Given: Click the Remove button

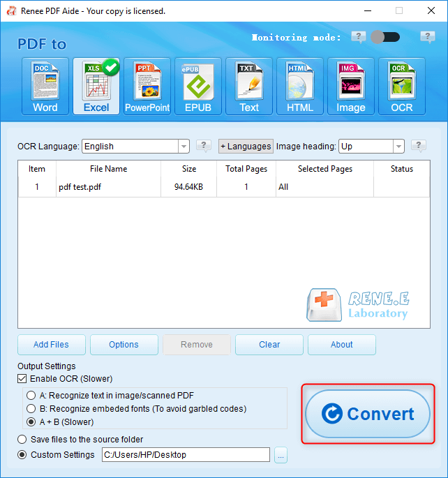Looking at the screenshot, I should [x=197, y=345].
